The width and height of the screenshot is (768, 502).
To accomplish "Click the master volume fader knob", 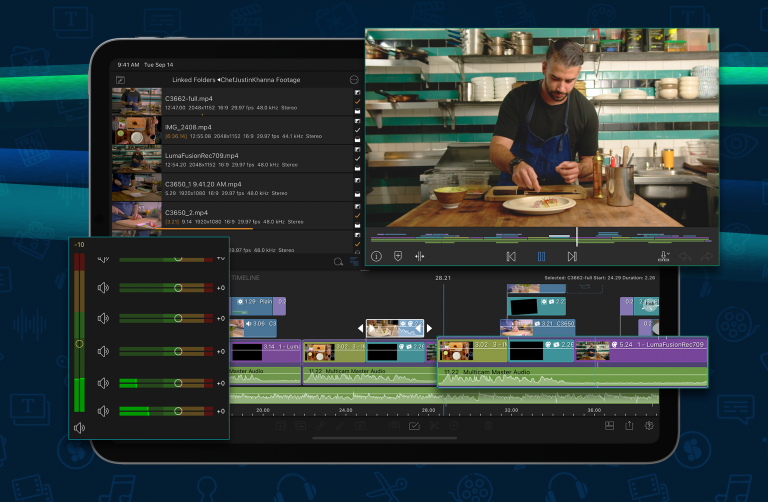I will [x=79, y=343].
